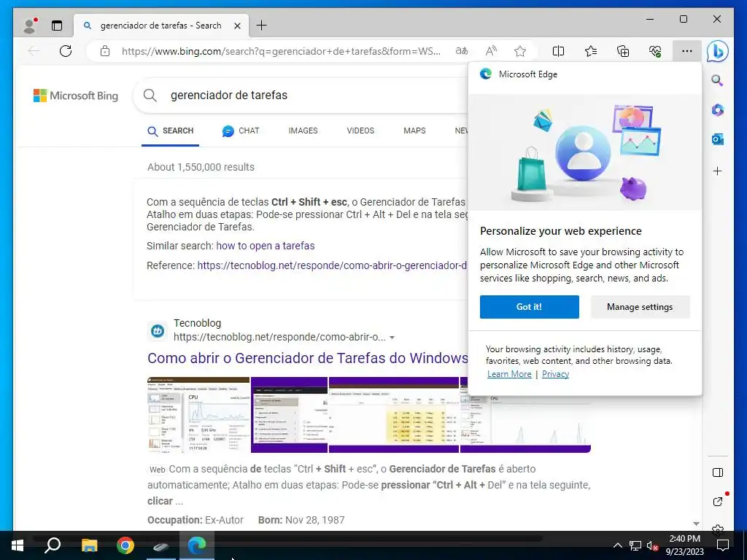The image size is (747, 560).
Task: Open 'how to open a tarefas' link
Action: click(266, 246)
